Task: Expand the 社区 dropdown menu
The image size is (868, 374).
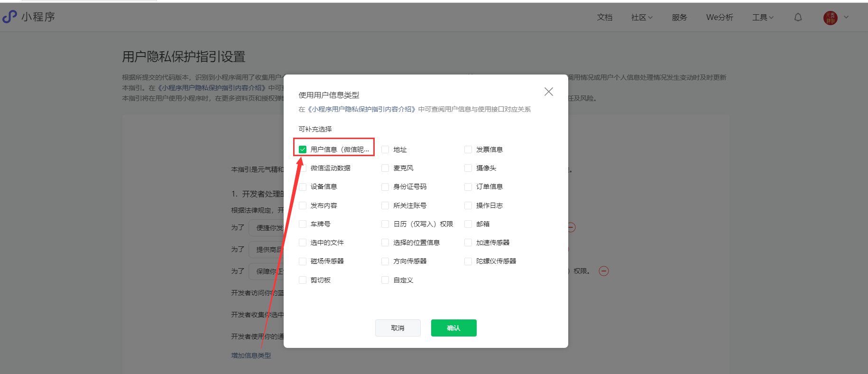Action: (641, 18)
